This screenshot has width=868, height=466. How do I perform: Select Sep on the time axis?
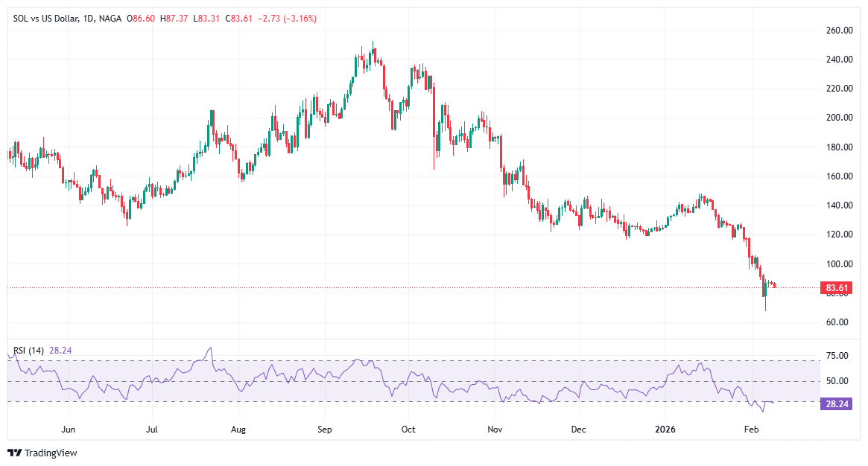324,430
